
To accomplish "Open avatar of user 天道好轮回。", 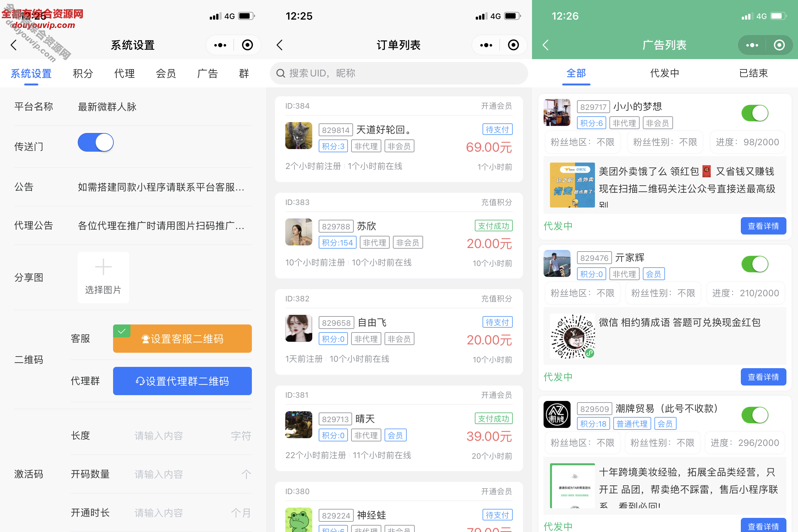I will (298, 136).
